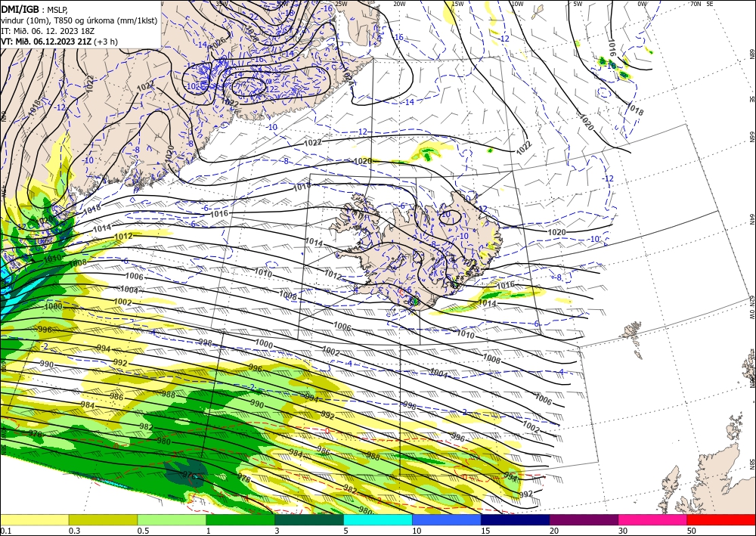Viewport: 756px width, 536px height.
Task: Click the olive yellow 0.3–0.5 legend swatch
Action: coord(103,519)
